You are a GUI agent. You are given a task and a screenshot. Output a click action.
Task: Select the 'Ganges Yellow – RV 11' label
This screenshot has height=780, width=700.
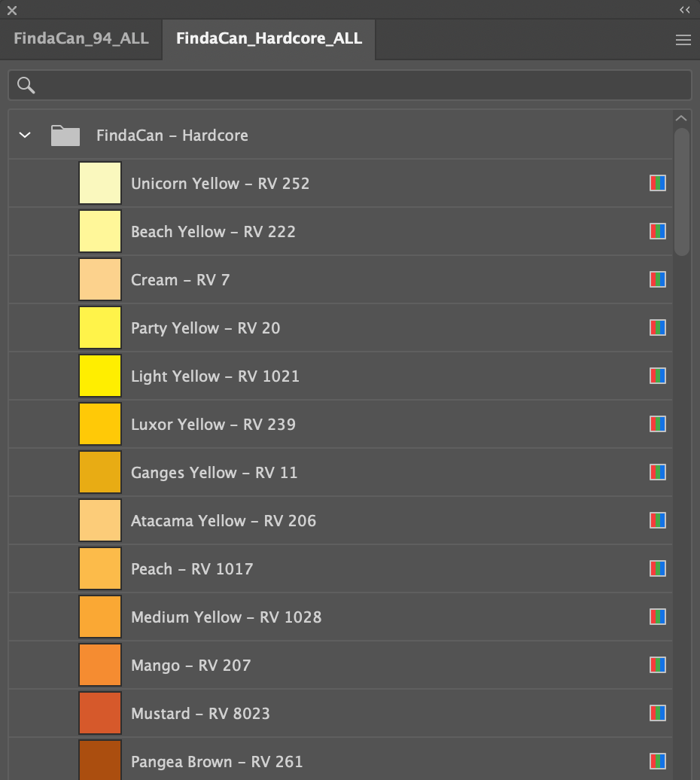click(x=215, y=473)
